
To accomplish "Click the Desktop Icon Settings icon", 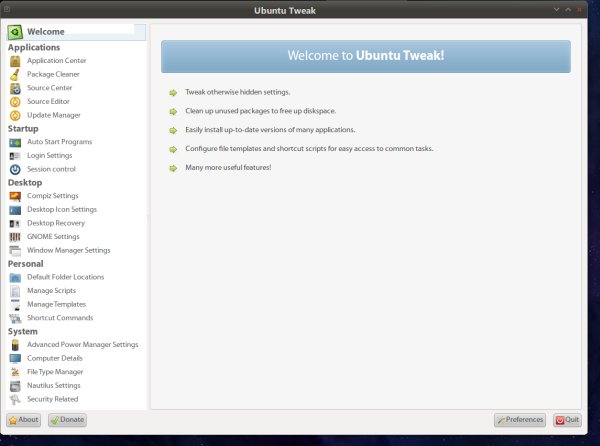I will tap(15, 210).
